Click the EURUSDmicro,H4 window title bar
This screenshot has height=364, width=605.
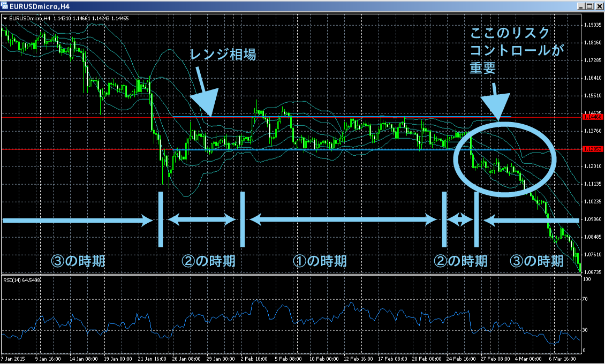click(268, 6)
